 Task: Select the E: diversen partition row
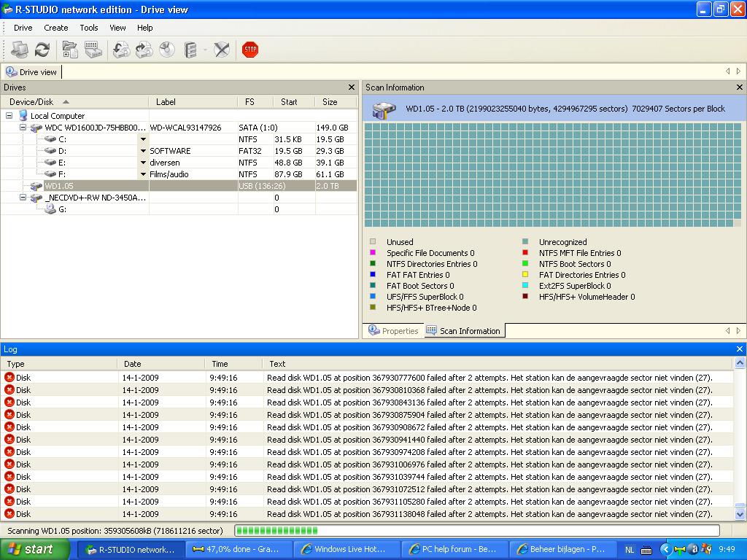tap(179, 163)
